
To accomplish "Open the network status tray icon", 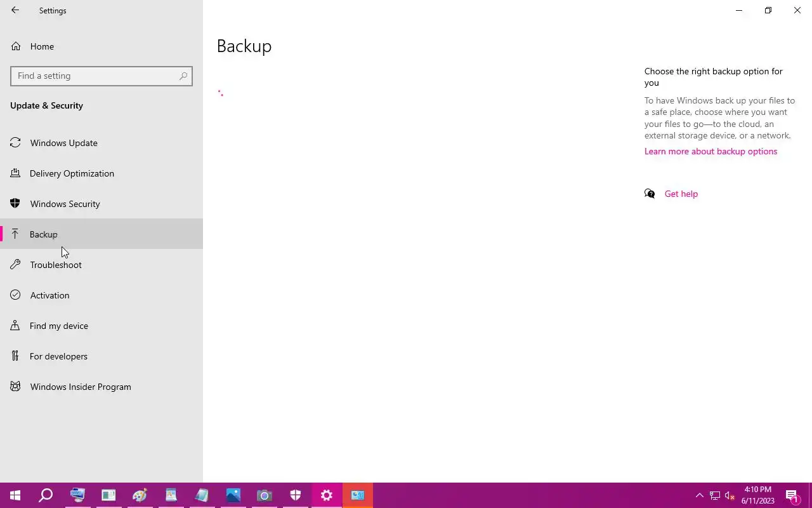I will tap(715, 495).
